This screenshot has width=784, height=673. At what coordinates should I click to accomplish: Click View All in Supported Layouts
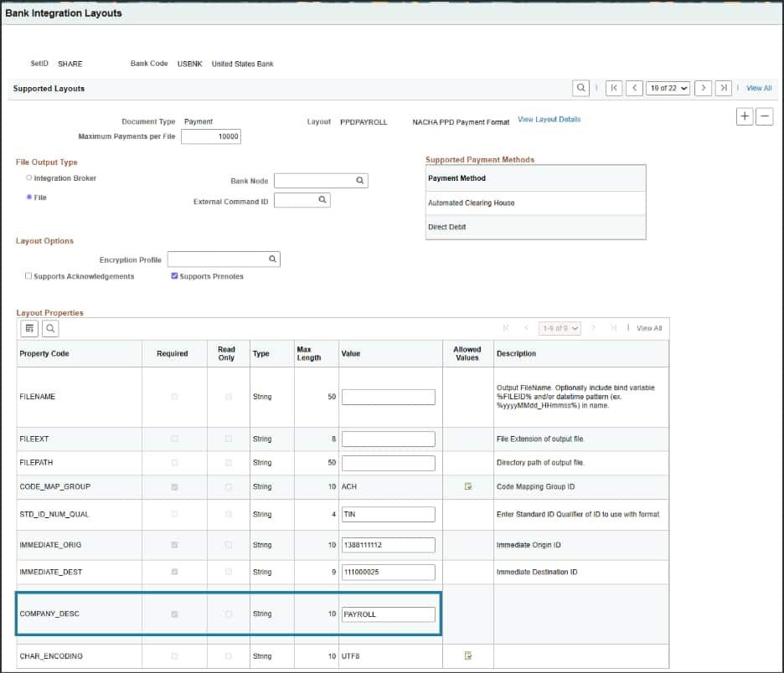pos(759,88)
